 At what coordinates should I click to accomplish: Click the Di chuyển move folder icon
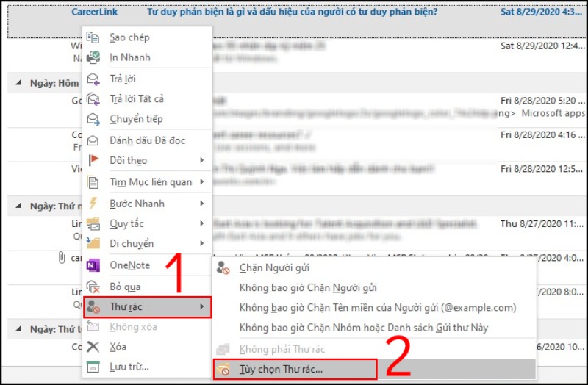click(93, 243)
